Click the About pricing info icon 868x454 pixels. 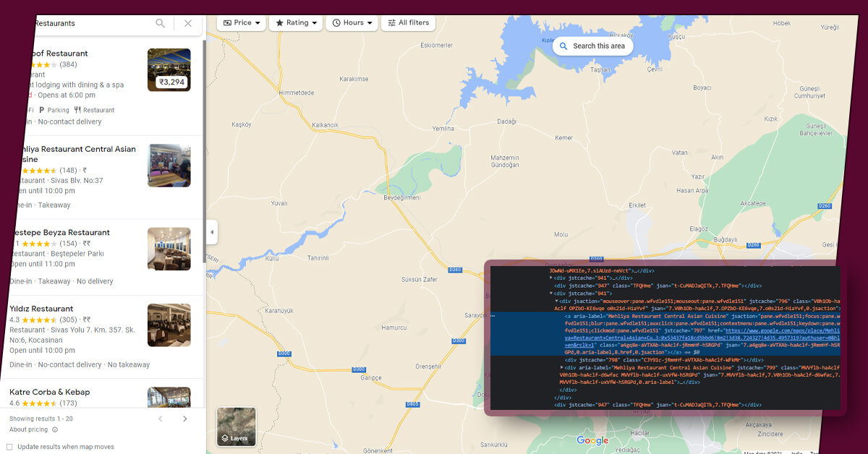coord(55,429)
